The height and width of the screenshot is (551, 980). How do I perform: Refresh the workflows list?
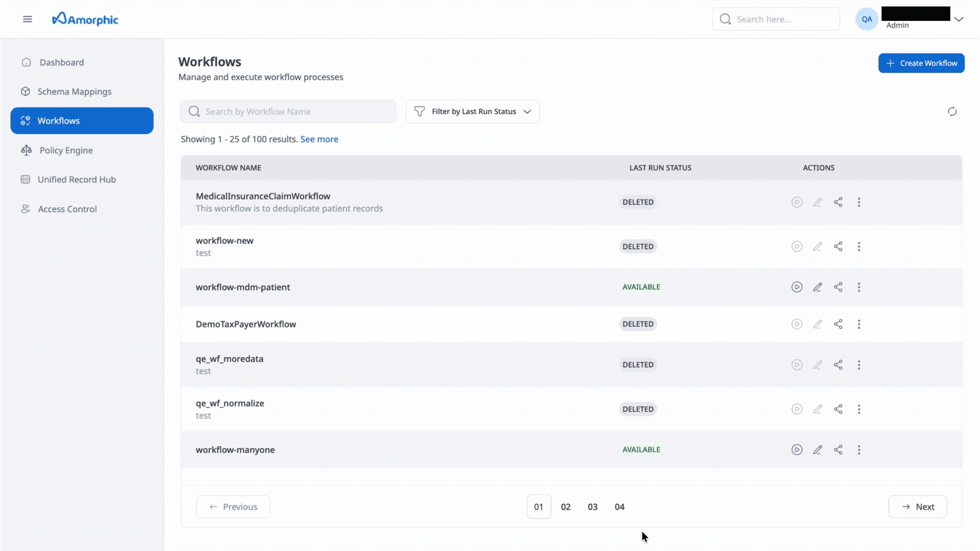[952, 111]
